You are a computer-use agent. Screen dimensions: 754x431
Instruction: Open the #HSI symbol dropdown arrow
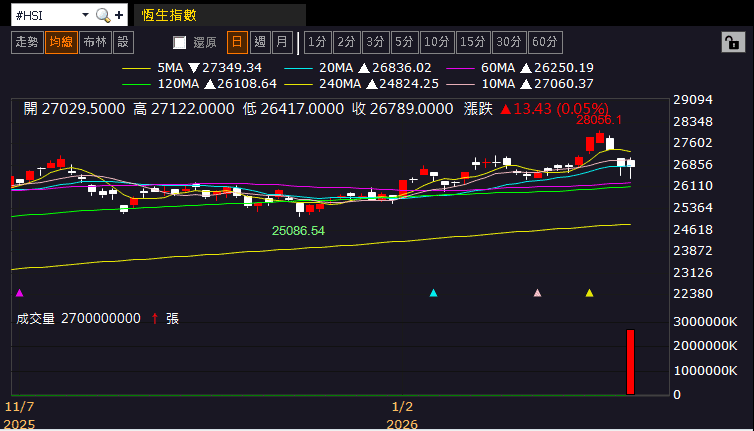click(86, 15)
